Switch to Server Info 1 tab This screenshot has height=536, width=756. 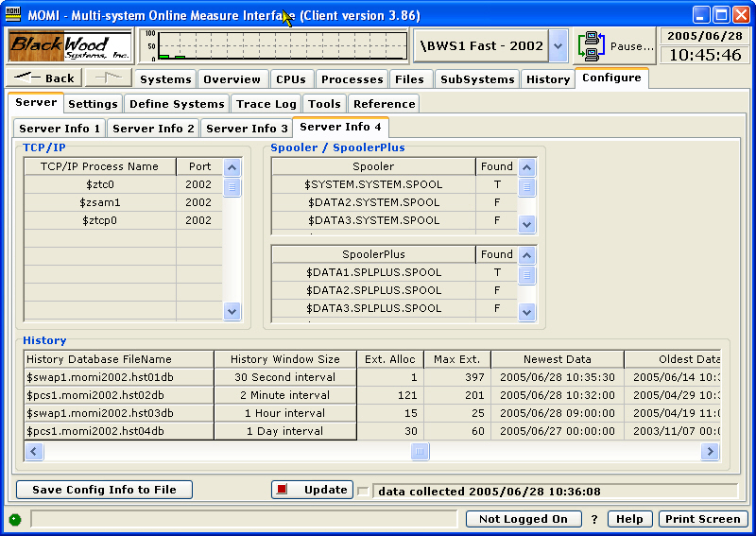coord(60,129)
